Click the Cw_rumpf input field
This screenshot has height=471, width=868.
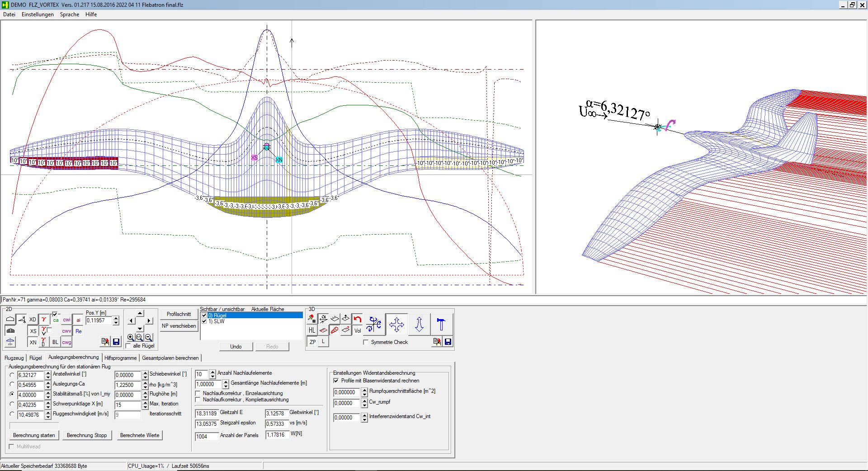point(346,403)
